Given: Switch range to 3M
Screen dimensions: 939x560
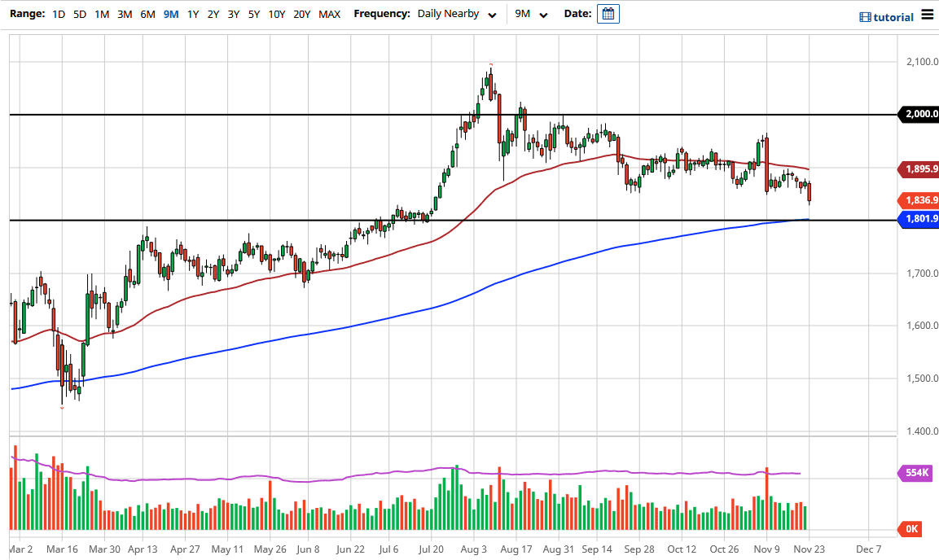Looking at the screenshot, I should point(125,14).
